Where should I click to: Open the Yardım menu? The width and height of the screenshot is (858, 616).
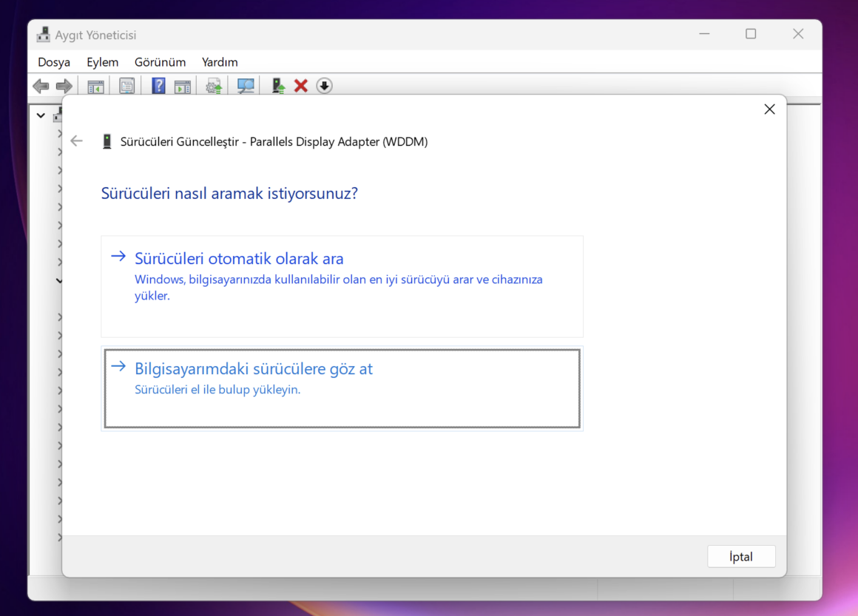point(220,62)
